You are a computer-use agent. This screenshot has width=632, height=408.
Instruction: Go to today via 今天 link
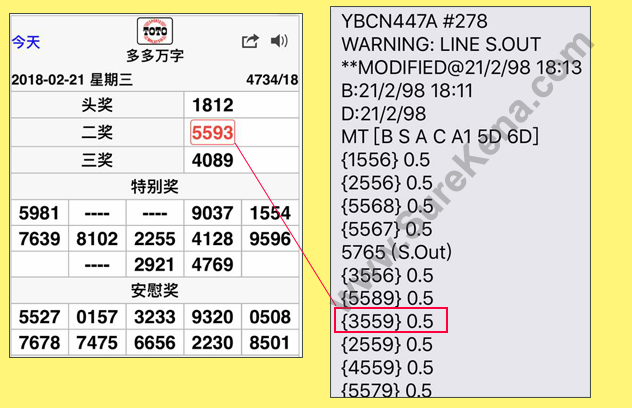tap(26, 42)
